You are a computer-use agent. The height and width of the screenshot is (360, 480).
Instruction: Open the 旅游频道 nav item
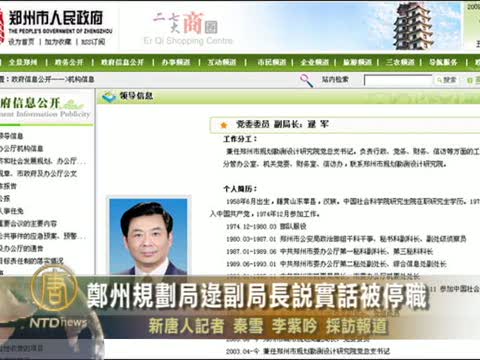click(357, 62)
